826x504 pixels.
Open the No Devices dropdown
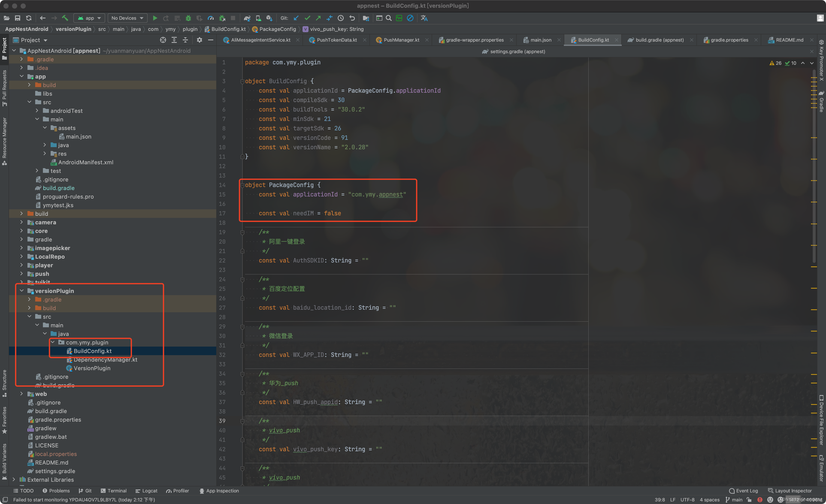(x=127, y=18)
